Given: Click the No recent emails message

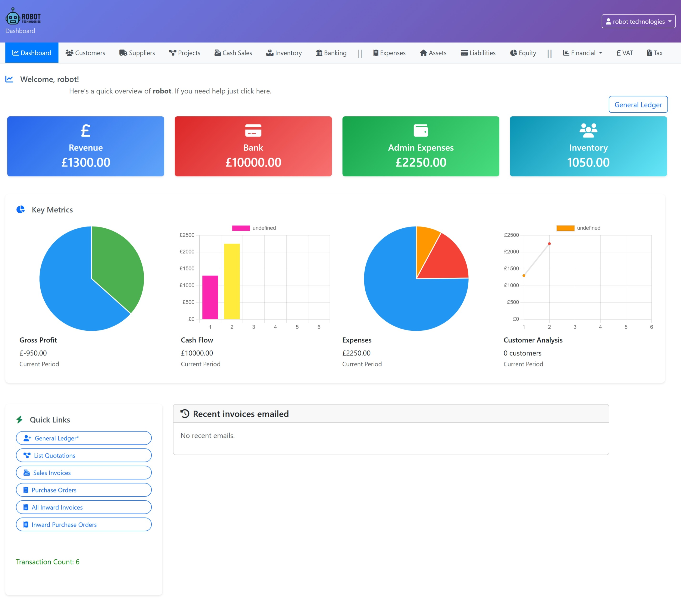Looking at the screenshot, I should [x=207, y=436].
